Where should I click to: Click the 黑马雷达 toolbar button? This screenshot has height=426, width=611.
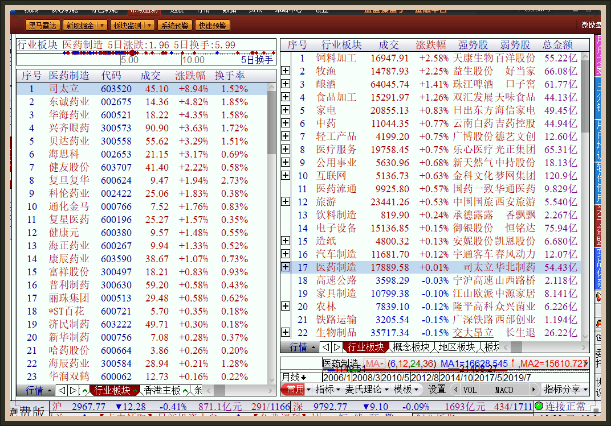[x=43, y=25]
